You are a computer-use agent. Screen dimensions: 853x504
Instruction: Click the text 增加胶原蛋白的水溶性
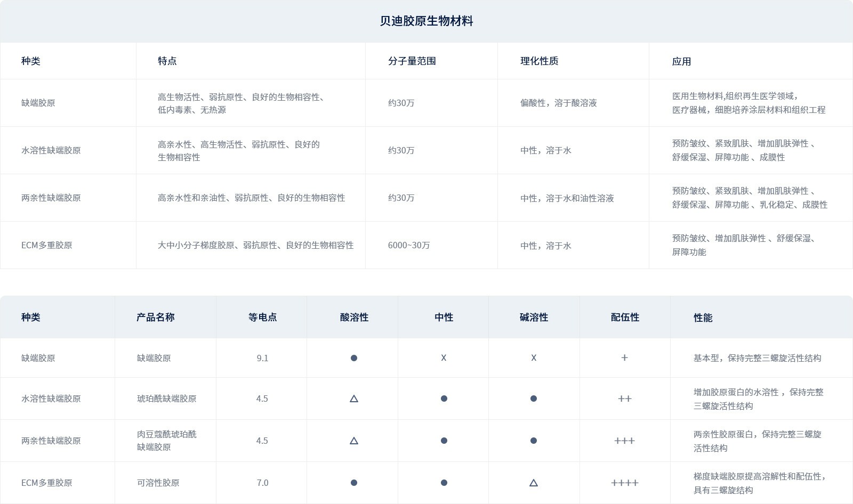pos(736,392)
